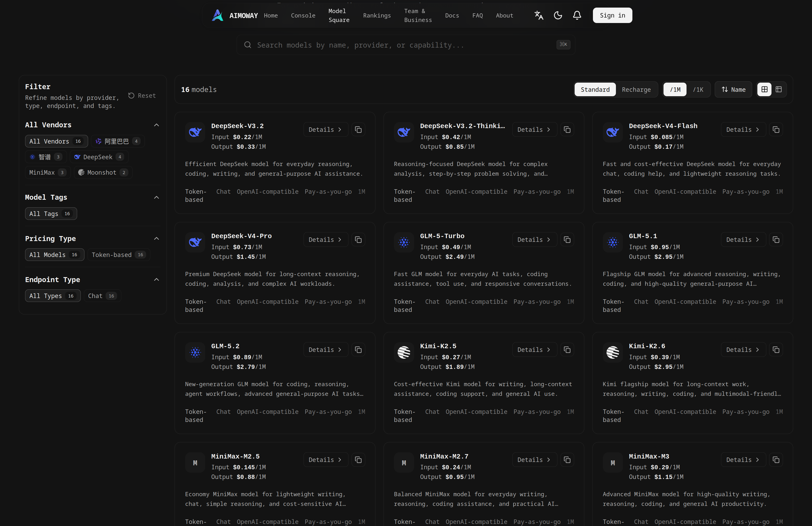Filter by All Vendors chip
The height and width of the screenshot is (526, 812).
click(56, 141)
